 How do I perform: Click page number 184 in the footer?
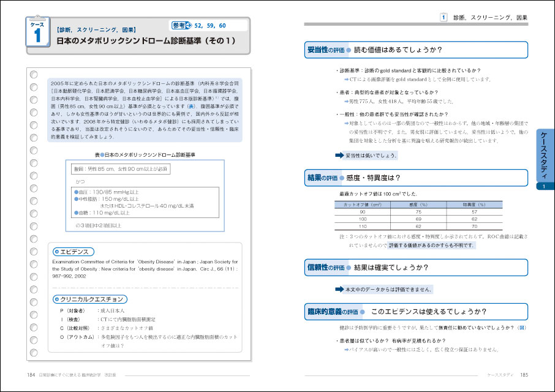pyautogui.click(x=30, y=374)
